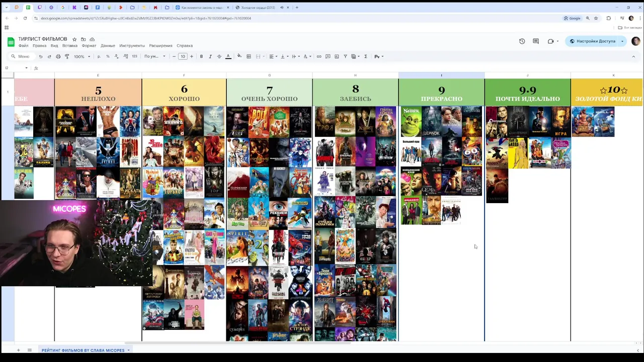Click the undo arrow in the toolbar
644x362 pixels.
point(41,56)
